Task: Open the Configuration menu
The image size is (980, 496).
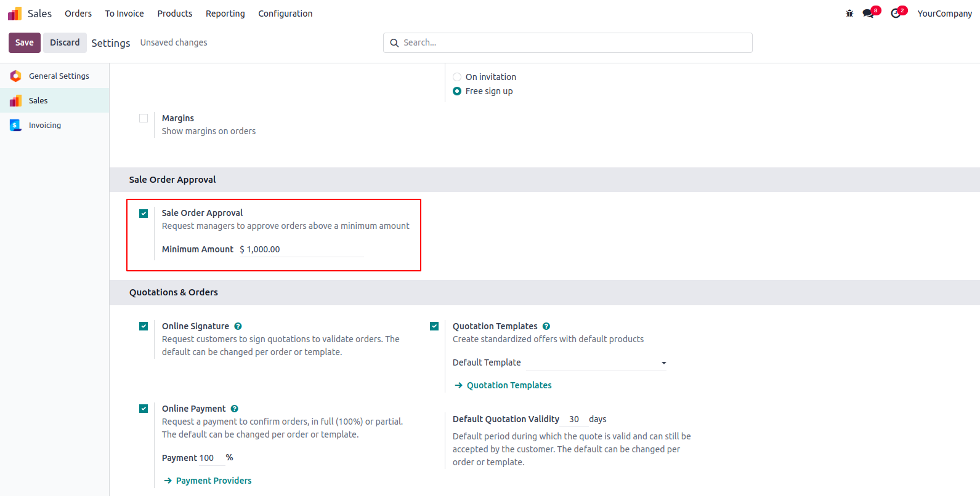Action: pos(285,14)
